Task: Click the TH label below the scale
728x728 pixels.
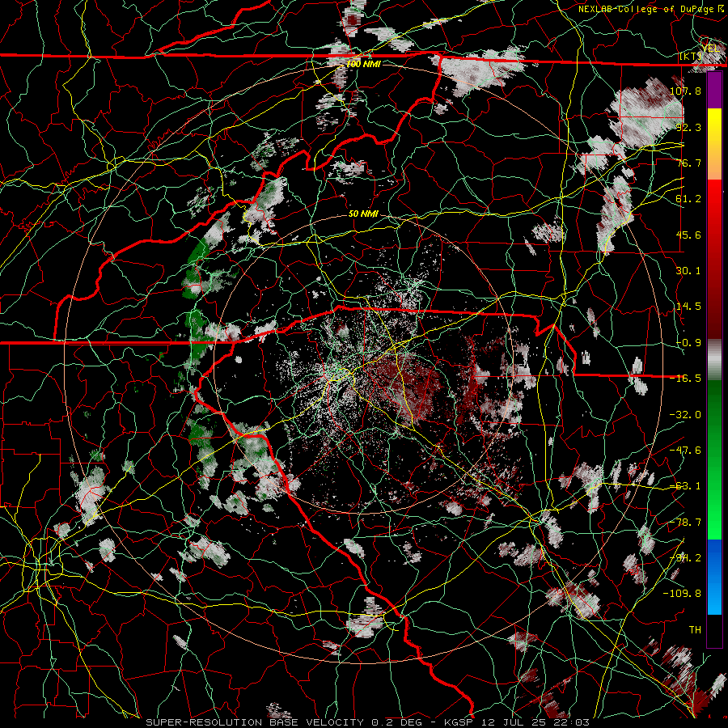Action: 695,630
